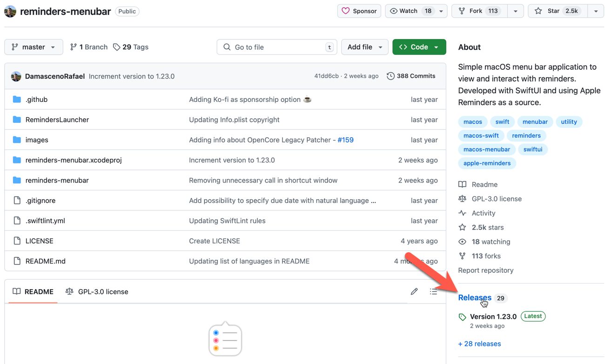Open the Readme link in About sidebar

point(478,184)
